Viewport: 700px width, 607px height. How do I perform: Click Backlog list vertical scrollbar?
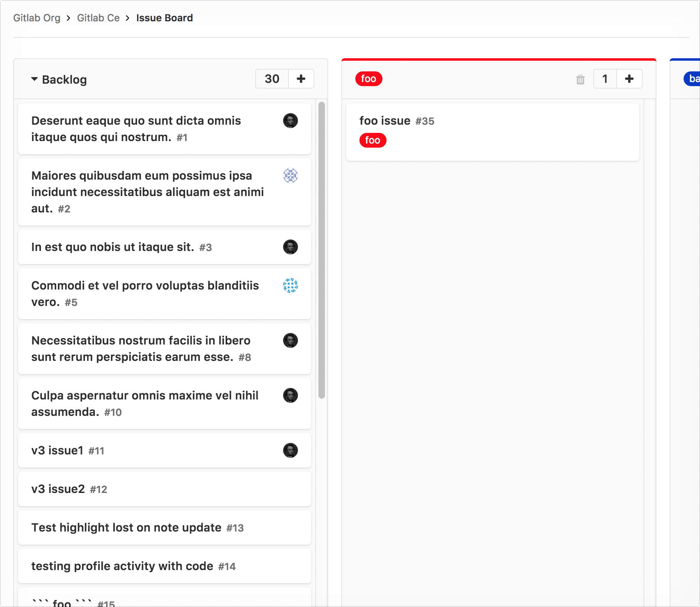(322, 250)
